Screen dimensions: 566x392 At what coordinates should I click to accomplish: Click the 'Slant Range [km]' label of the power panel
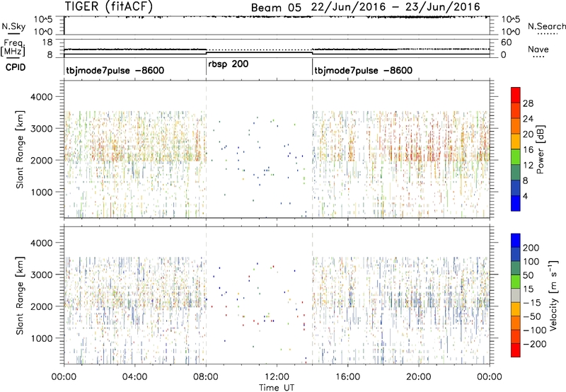(20, 149)
